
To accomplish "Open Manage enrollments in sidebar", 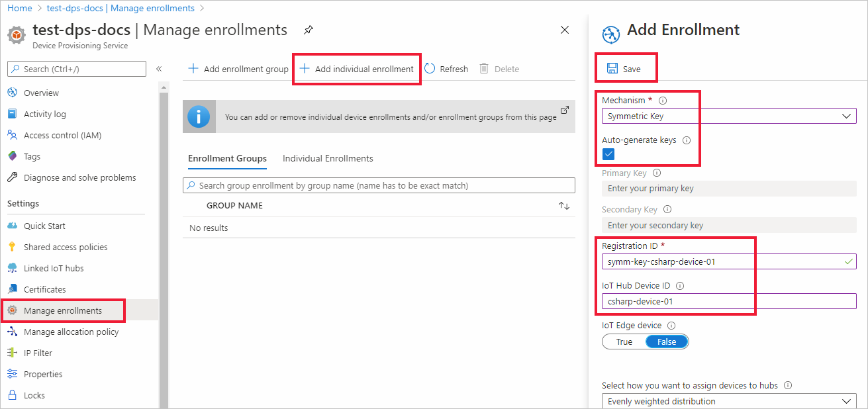I will pyautogui.click(x=63, y=310).
